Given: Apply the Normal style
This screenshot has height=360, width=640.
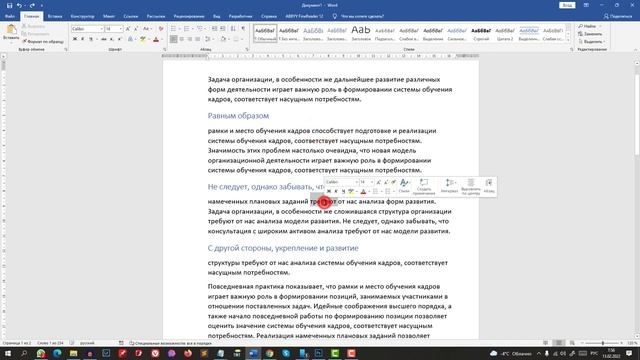Looking at the screenshot, I should coord(265,33).
